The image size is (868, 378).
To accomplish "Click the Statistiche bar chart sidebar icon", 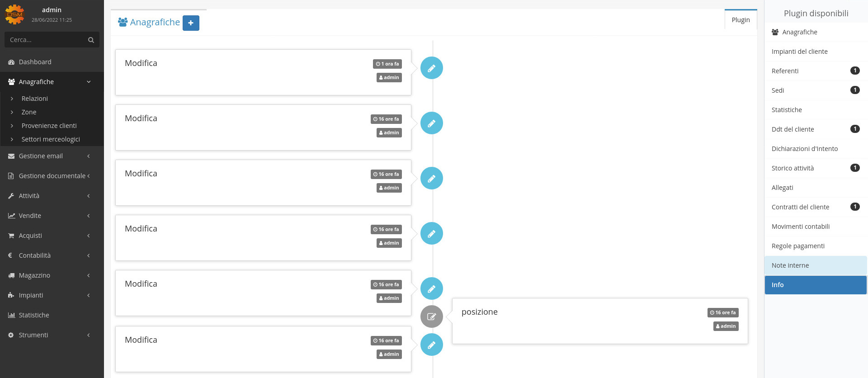I will click(11, 315).
